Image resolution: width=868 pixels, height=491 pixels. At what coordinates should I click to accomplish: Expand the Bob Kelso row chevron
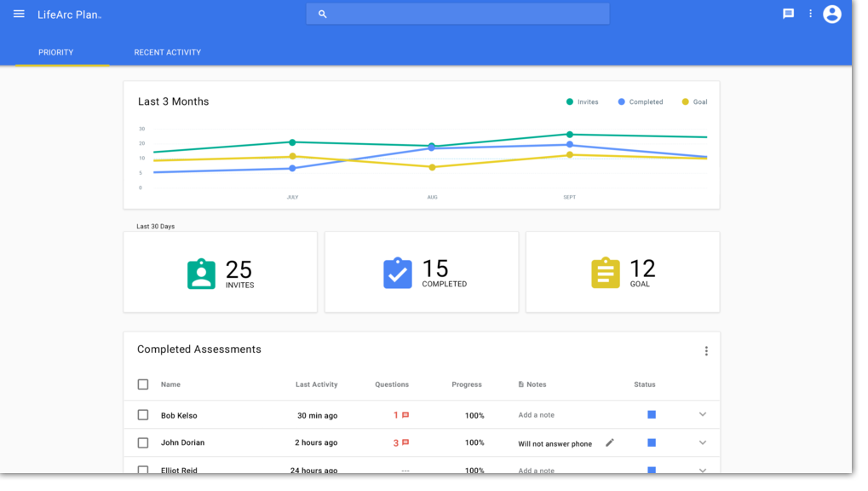(x=703, y=414)
